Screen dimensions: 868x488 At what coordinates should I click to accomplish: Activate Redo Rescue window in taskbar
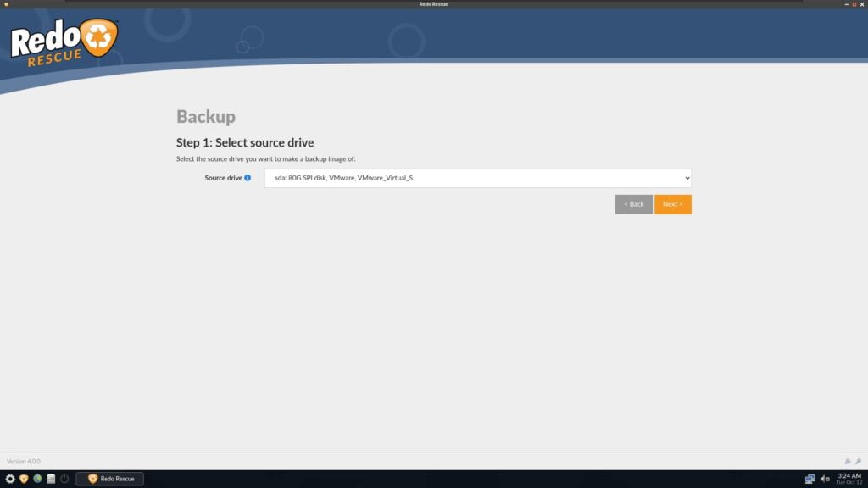[x=109, y=479]
